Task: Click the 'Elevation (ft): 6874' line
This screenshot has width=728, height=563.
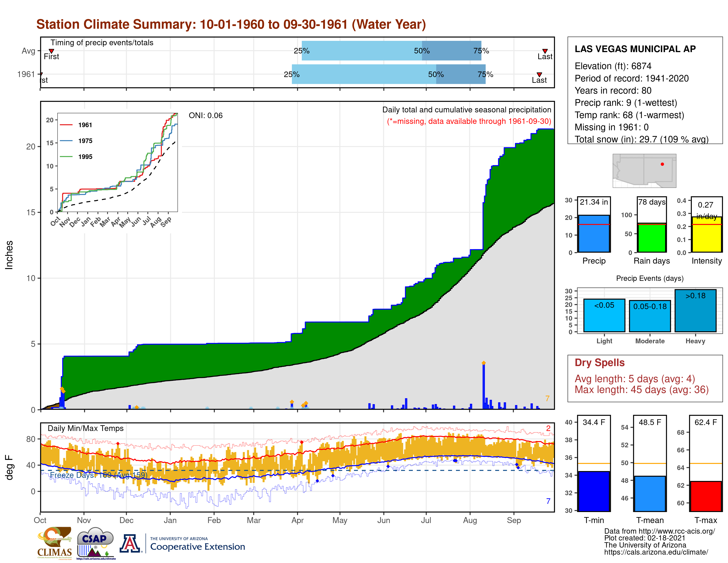Action: [x=613, y=66]
